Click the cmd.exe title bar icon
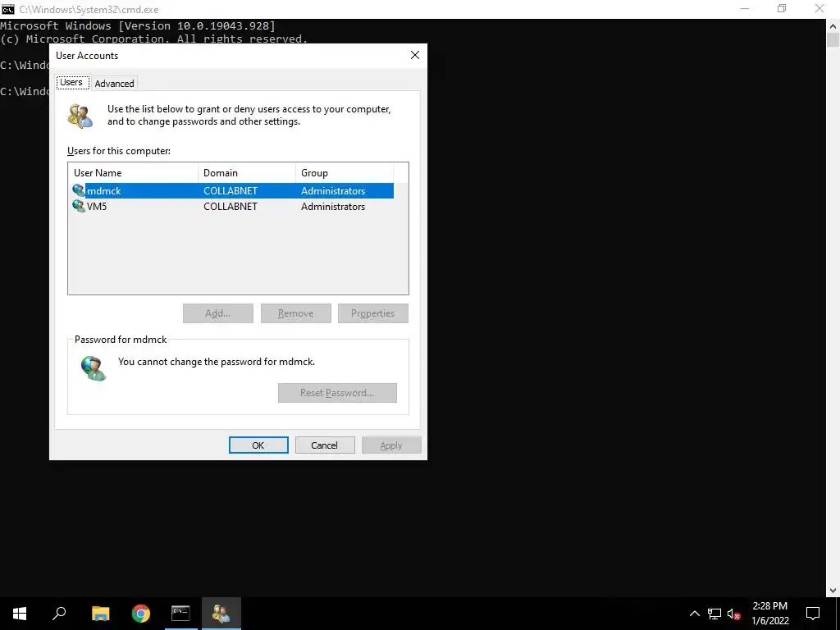The width and height of the screenshot is (840, 630). (8, 9)
